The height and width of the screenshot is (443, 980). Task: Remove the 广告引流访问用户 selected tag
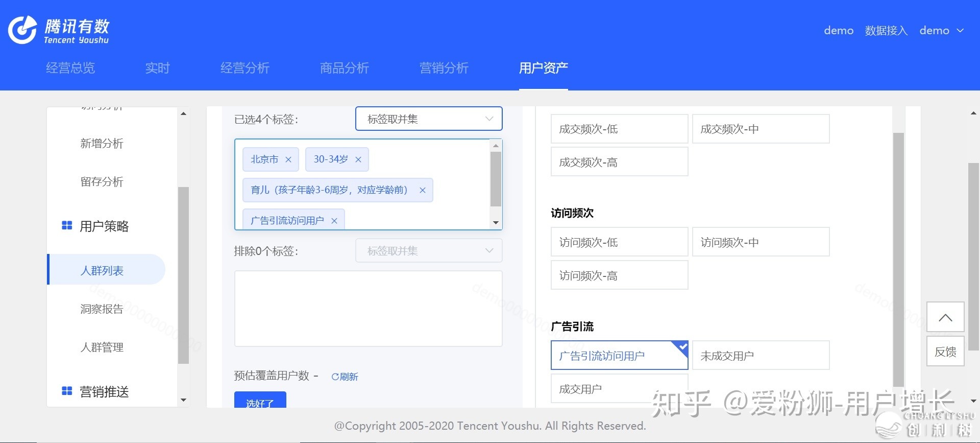tap(334, 221)
